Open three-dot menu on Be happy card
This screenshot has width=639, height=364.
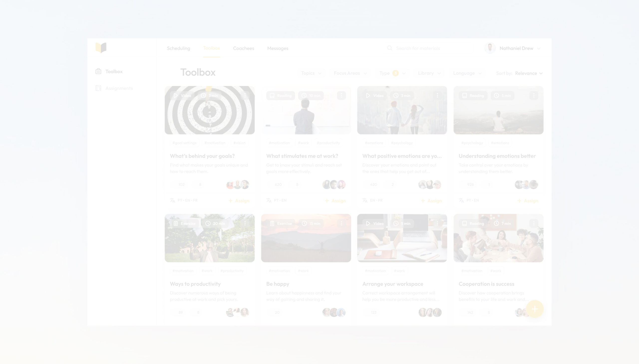pyautogui.click(x=341, y=223)
